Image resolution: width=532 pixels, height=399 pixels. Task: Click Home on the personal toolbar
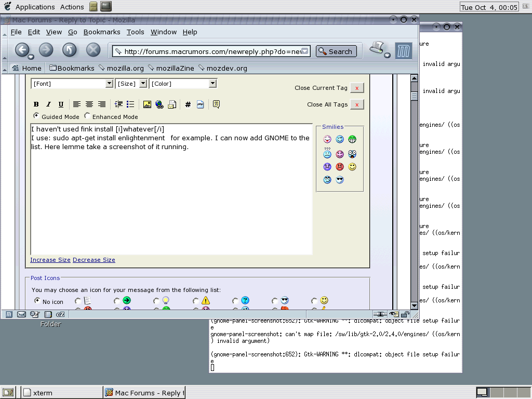[27, 68]
